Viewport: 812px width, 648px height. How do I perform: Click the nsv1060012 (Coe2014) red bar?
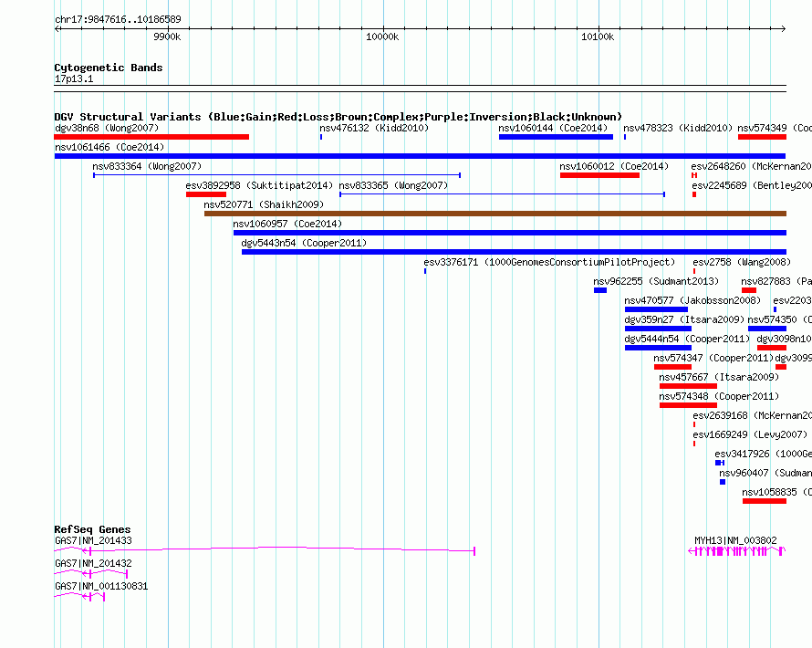[x=599, y=175]
